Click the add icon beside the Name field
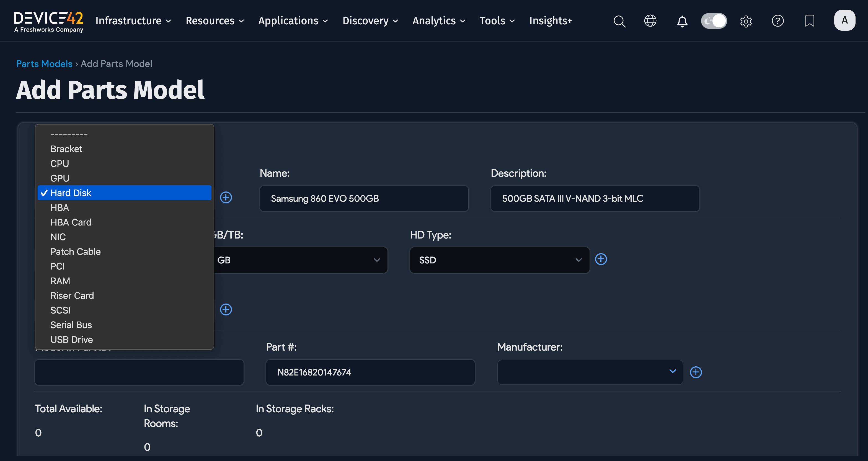Image resolution: width=868 pixels, height=461 pixels. pos(226,198)
